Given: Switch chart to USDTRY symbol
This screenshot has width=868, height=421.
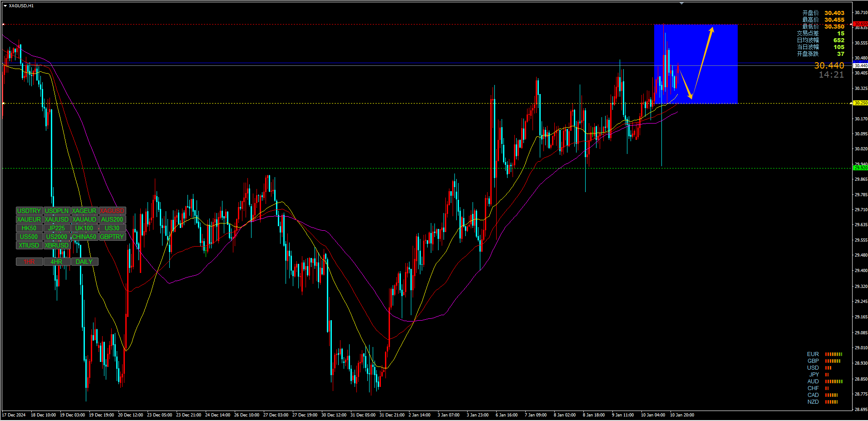Looking at the screenshot, I should 29,211.
